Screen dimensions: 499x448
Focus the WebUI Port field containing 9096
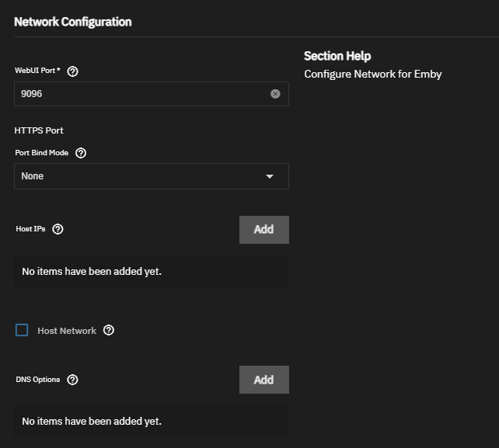[152, 94]
